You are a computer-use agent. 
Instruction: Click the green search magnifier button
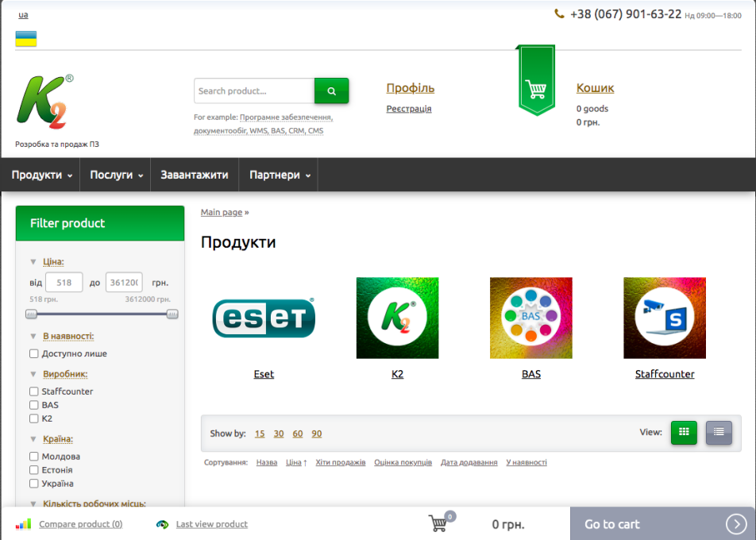click(x=332, y=91)
